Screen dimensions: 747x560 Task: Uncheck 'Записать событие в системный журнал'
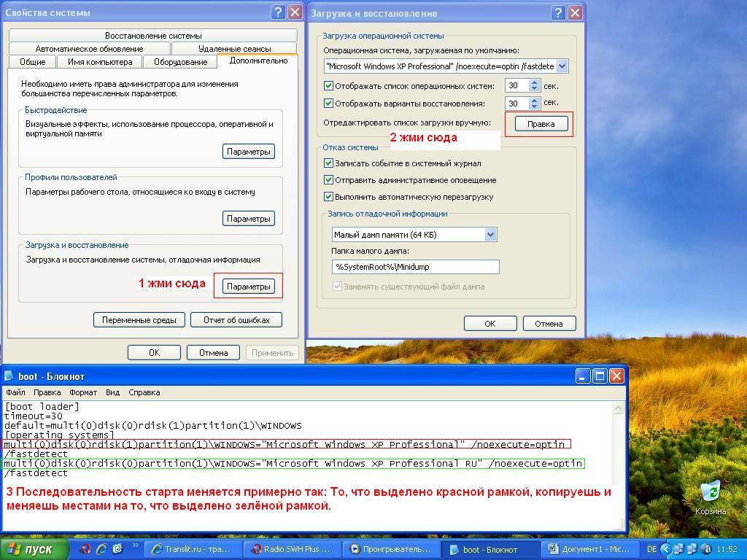[x=328, y=163]
